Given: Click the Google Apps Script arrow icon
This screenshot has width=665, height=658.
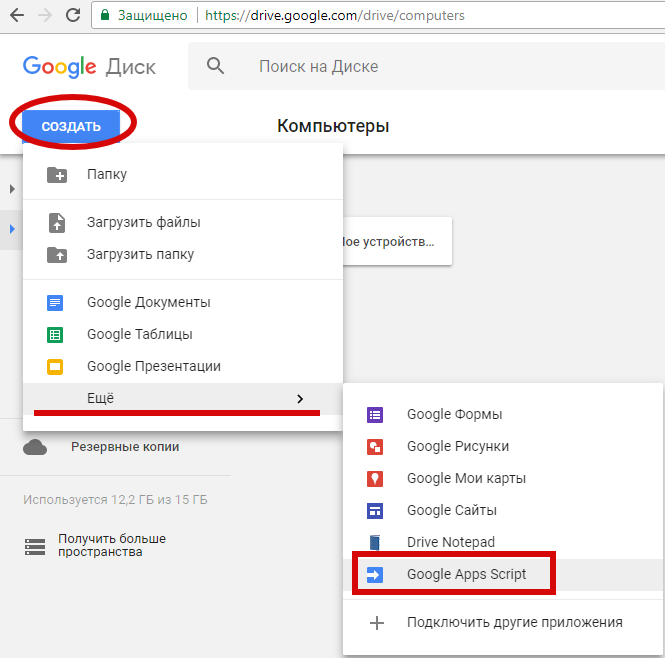Looking at the screenshot, I should click(375, 574).
